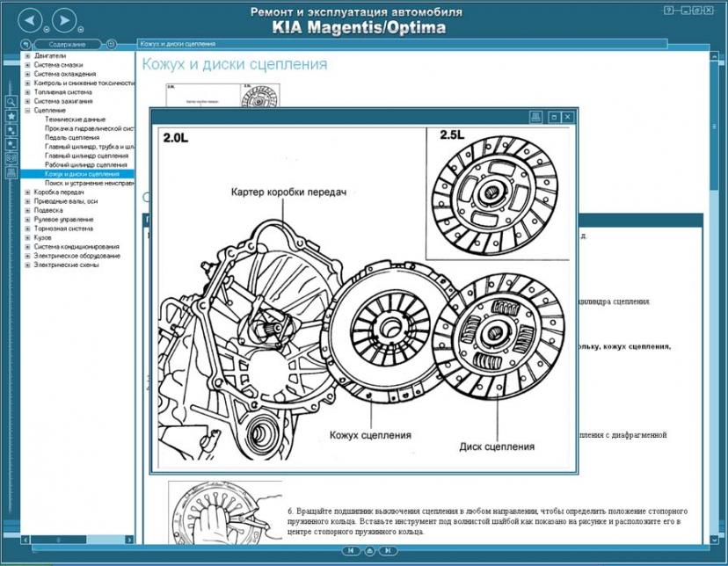Click the step 6 paragraph text
The image size is (728, 566).
click(487, 521)
